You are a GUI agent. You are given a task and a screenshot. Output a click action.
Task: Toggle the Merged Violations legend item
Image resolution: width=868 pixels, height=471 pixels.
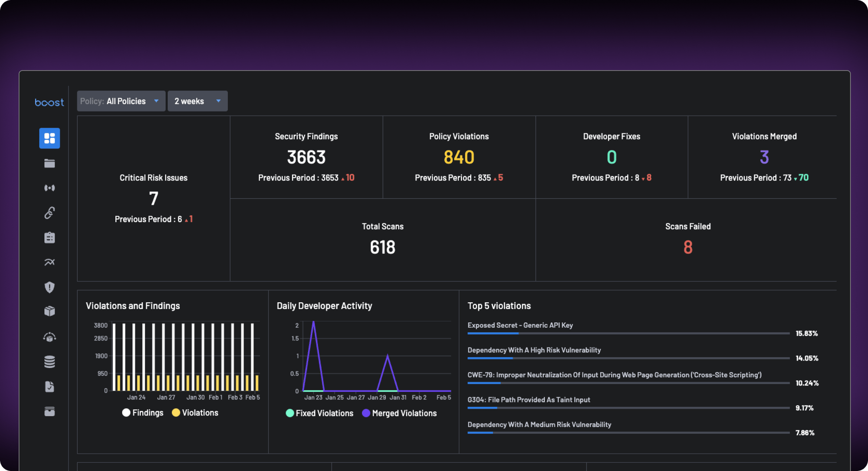tap(399, 413)
